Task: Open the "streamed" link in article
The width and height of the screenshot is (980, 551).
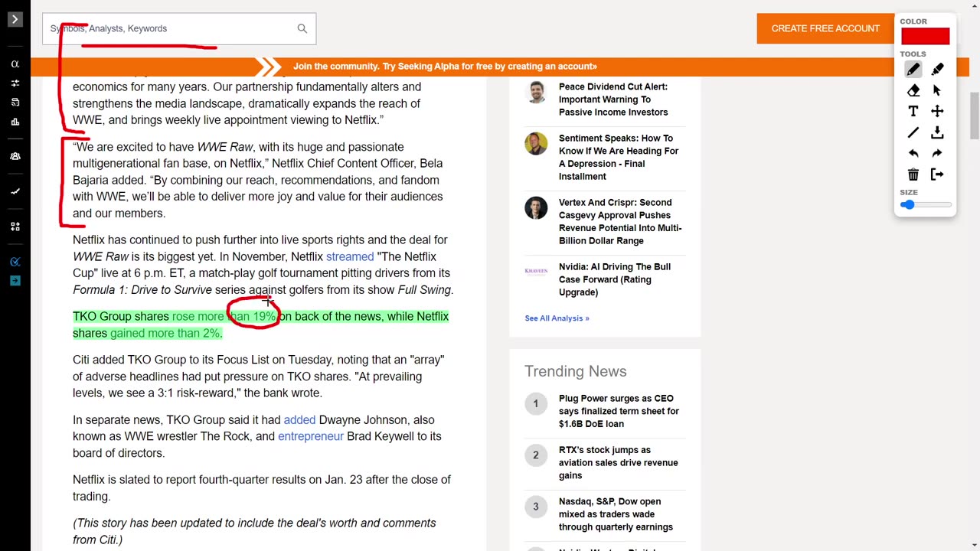Action: (350, 256)
